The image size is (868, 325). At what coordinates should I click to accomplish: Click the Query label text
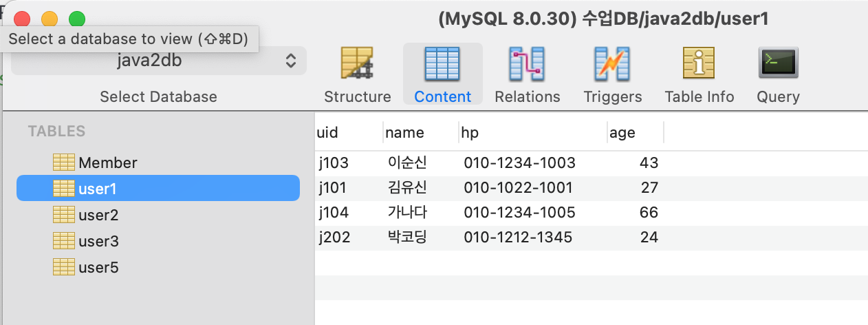tap(778, 97)
